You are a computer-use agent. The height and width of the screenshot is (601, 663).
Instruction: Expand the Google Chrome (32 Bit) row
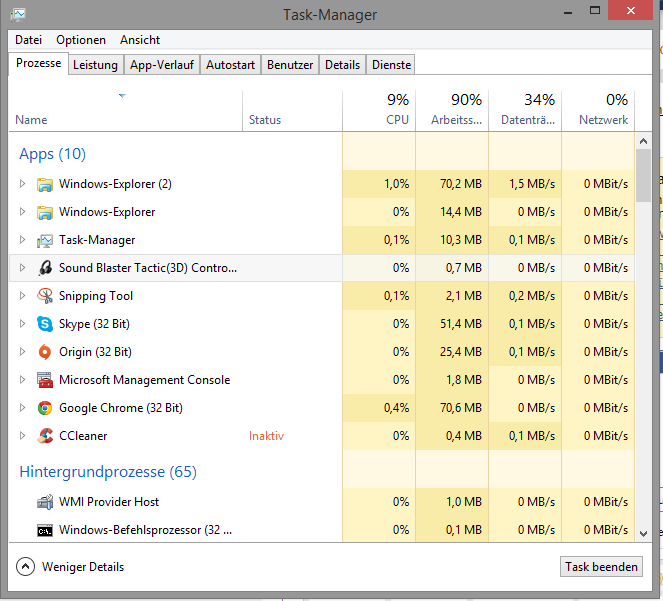click(22, 408)
